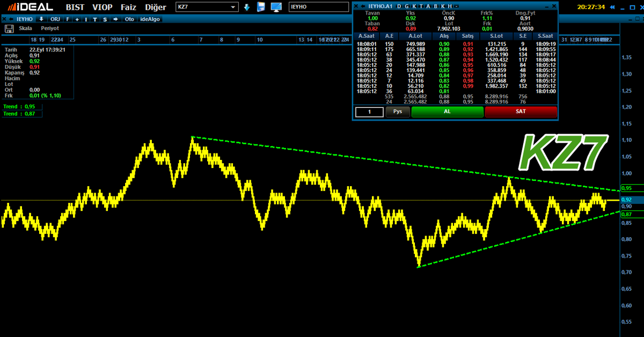
Task: Open the Skala menu
Action: [x=25, y=28]
